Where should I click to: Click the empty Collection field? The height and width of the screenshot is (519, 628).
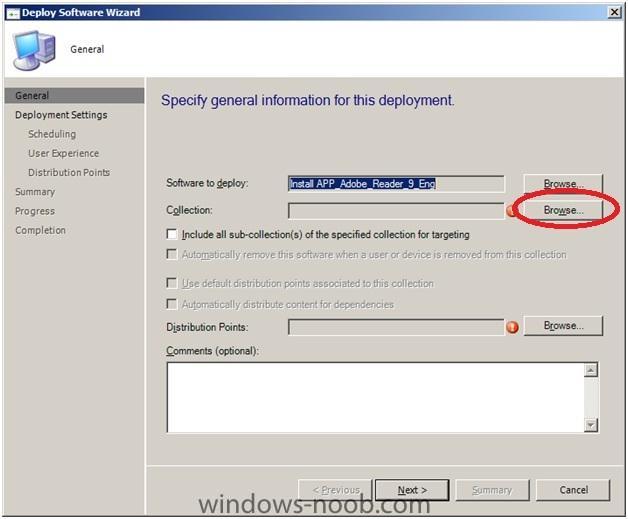tap(396, 211)
